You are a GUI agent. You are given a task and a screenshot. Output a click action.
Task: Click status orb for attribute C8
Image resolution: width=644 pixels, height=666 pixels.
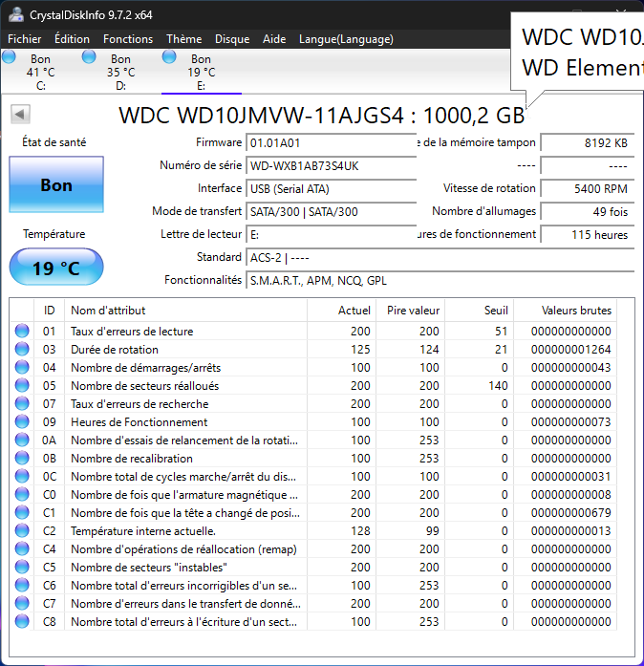(x=22, y=621)
